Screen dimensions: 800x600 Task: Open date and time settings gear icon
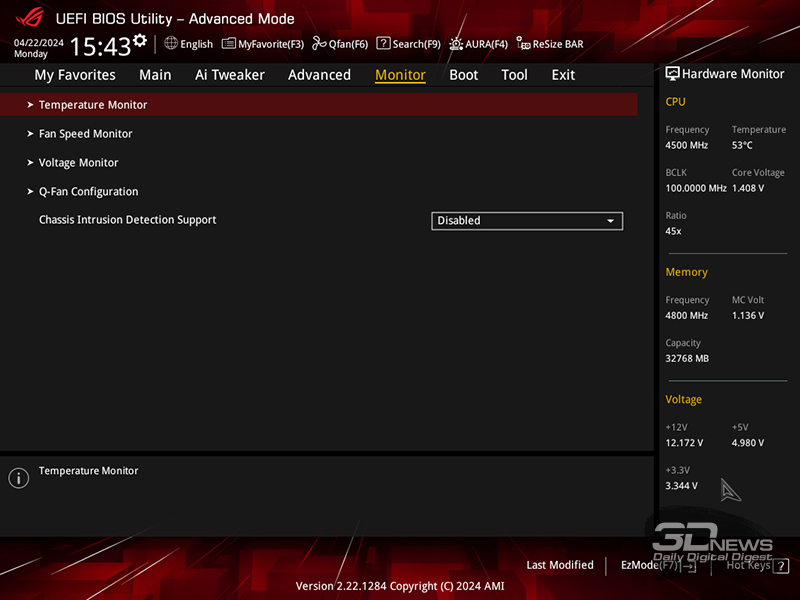pyautogui.click(x=140, y=40)
